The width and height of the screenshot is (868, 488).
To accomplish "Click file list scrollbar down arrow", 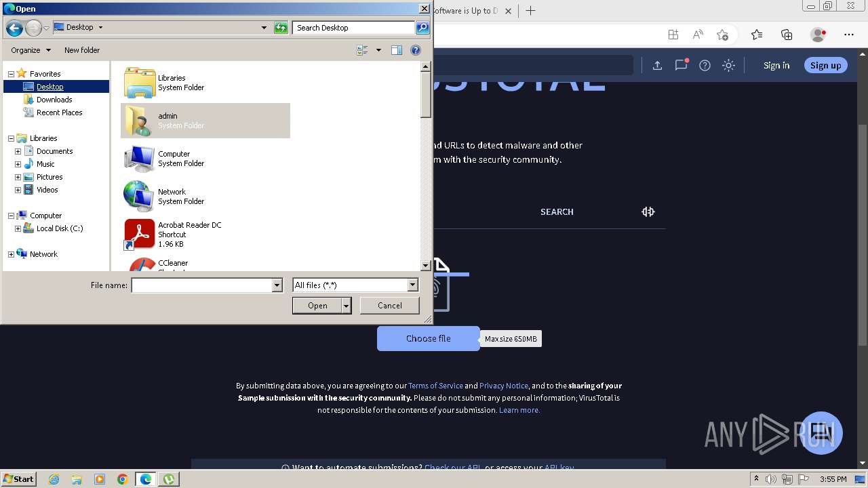I will click(426, 266).
